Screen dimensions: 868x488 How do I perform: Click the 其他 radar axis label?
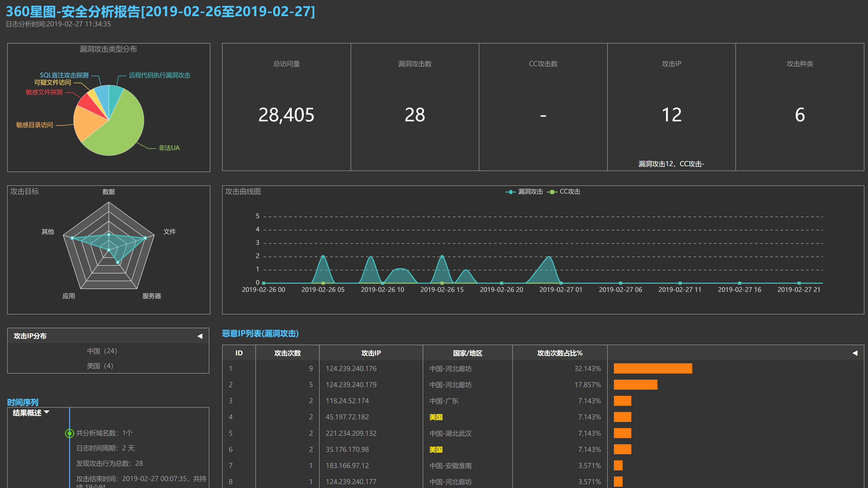(x=48, y=231)
